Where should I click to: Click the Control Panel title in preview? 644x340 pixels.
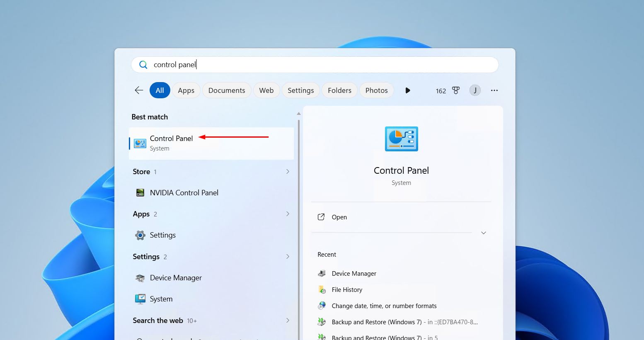tap(401, 170)
